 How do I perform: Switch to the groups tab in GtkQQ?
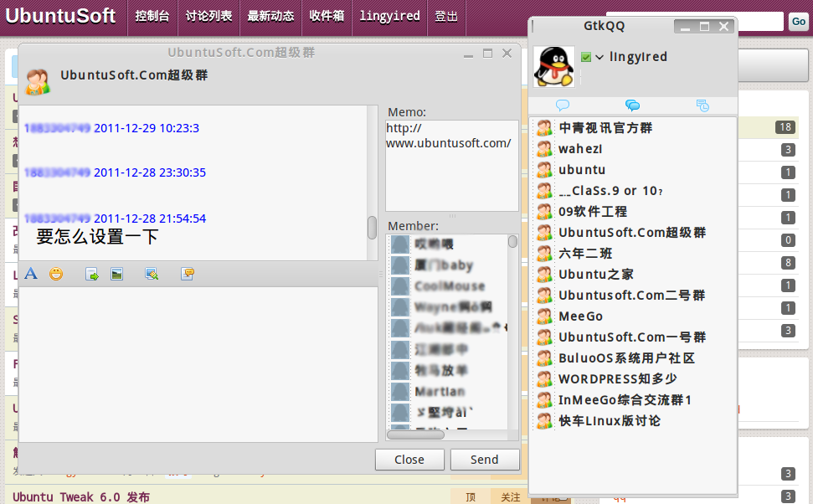tap(632, 105)
